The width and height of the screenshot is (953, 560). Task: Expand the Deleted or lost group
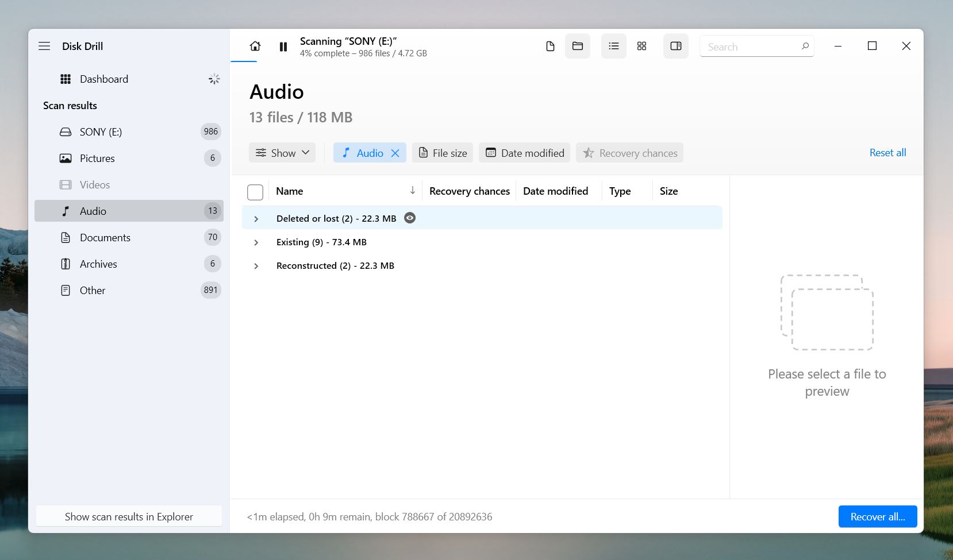pos(256,219)
